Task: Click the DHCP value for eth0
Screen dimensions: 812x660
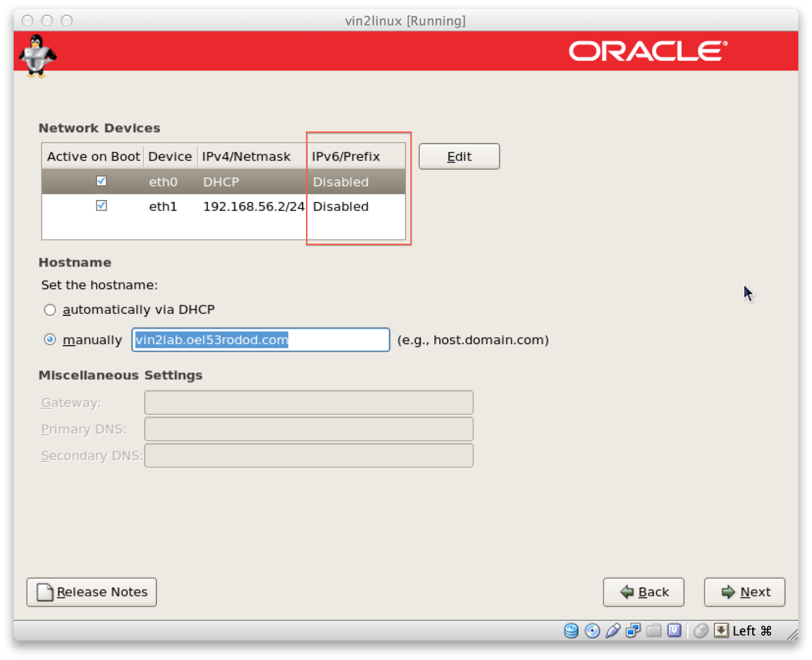Action: (221, 182)
